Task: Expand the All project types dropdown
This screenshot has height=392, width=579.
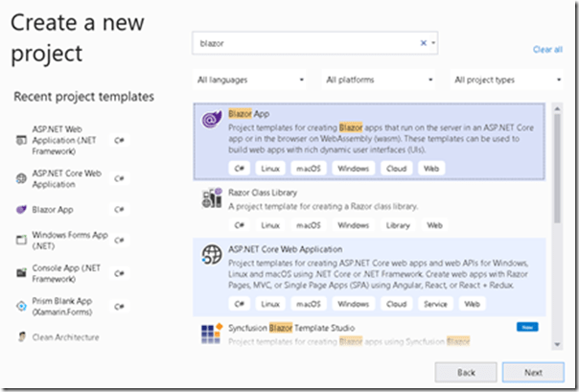Action: click(507, 80)
